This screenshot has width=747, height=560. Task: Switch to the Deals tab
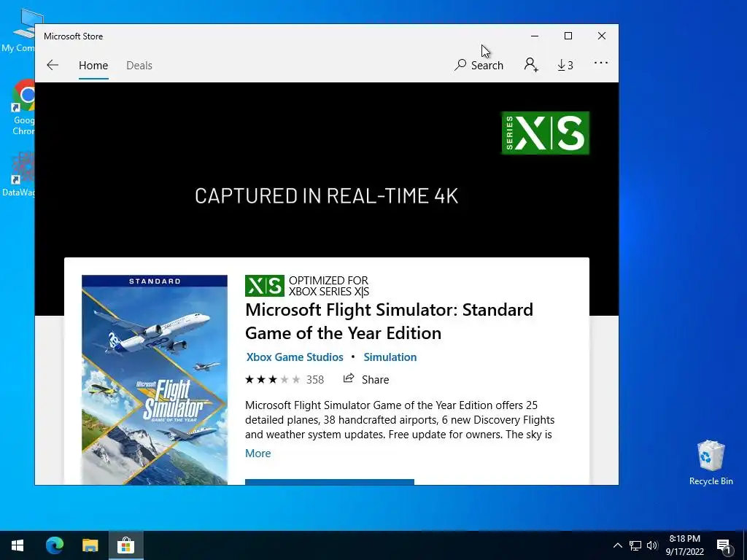pos(139,65)
